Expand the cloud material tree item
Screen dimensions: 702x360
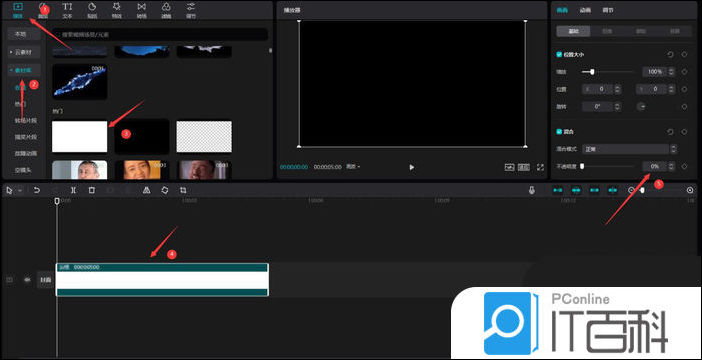click(24, 52)
